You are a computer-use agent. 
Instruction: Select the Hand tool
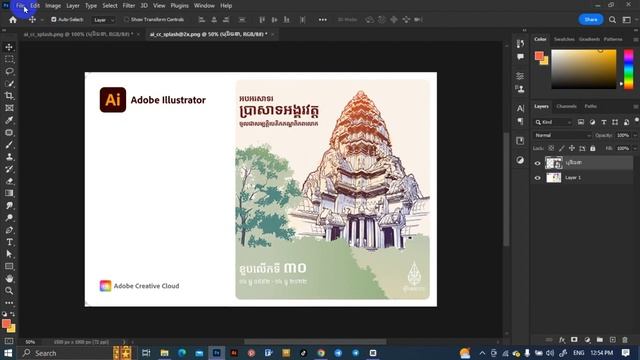point(9,278)
